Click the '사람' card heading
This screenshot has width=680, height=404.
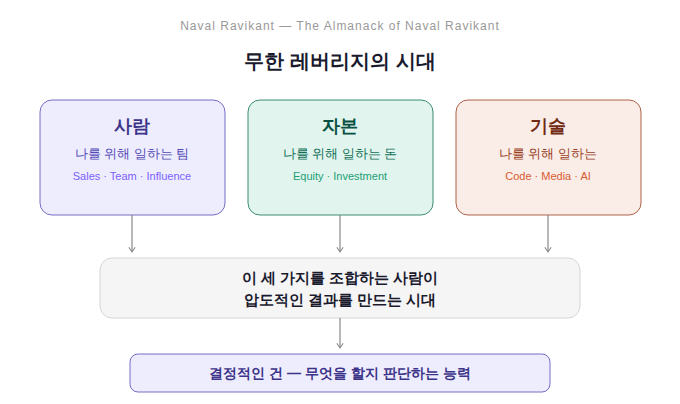(x=132, y=126)
